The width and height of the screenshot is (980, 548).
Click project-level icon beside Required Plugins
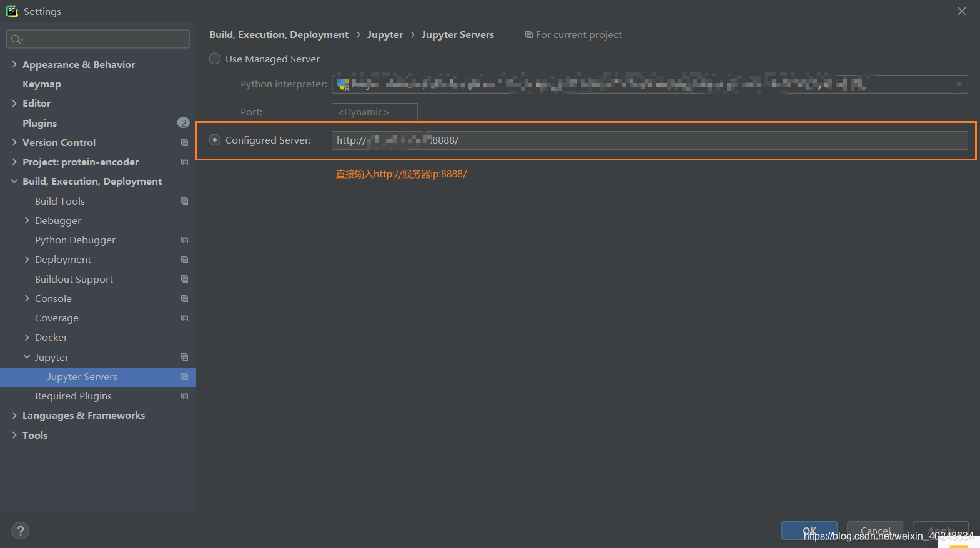coord(184,396)
